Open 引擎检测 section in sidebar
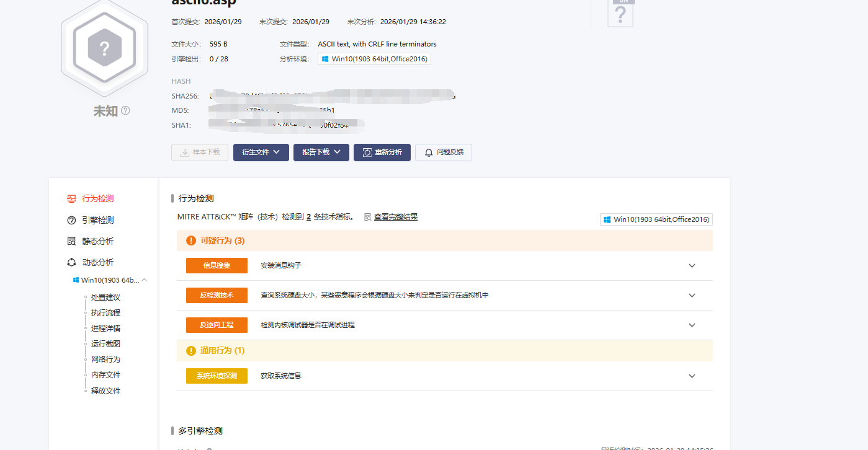 [97, 220]
